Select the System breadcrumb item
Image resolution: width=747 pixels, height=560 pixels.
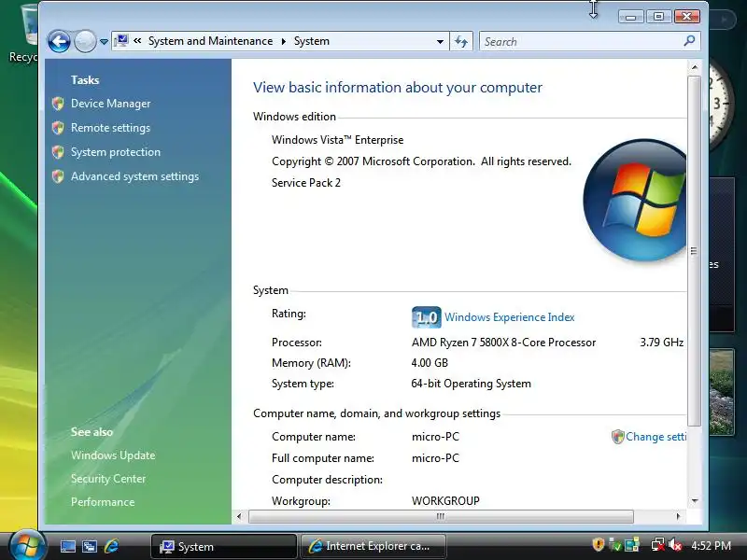[312, 41]
